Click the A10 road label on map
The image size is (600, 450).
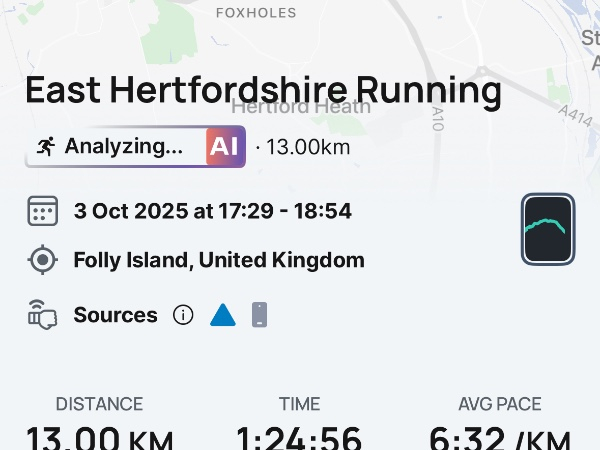point(438,121)
